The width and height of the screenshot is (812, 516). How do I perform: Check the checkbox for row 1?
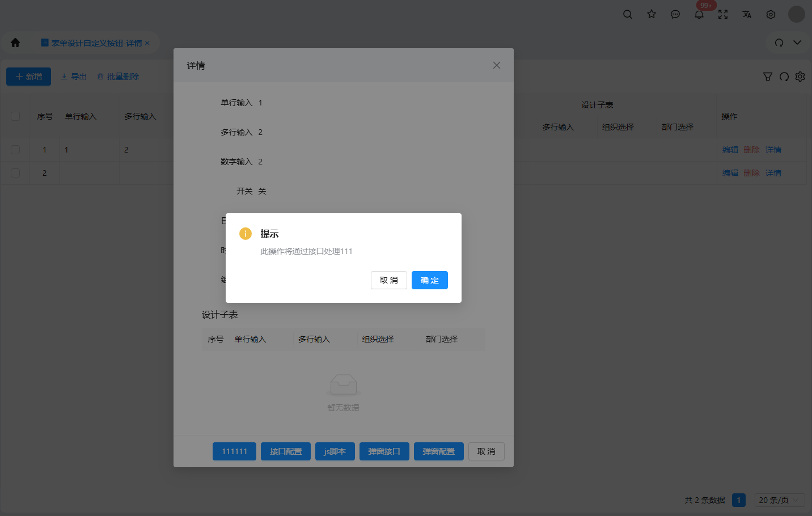tap(15, 150)
